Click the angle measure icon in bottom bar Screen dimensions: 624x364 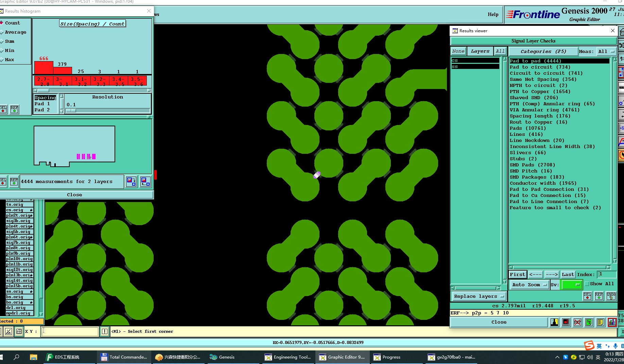pyautogui.click(x=8, y=331)
